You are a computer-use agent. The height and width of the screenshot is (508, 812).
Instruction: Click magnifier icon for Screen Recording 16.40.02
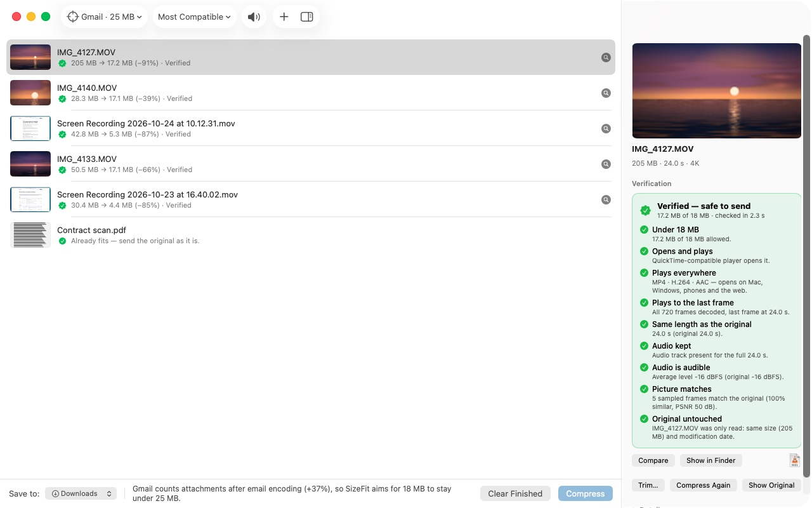click(x=606, y=200)
